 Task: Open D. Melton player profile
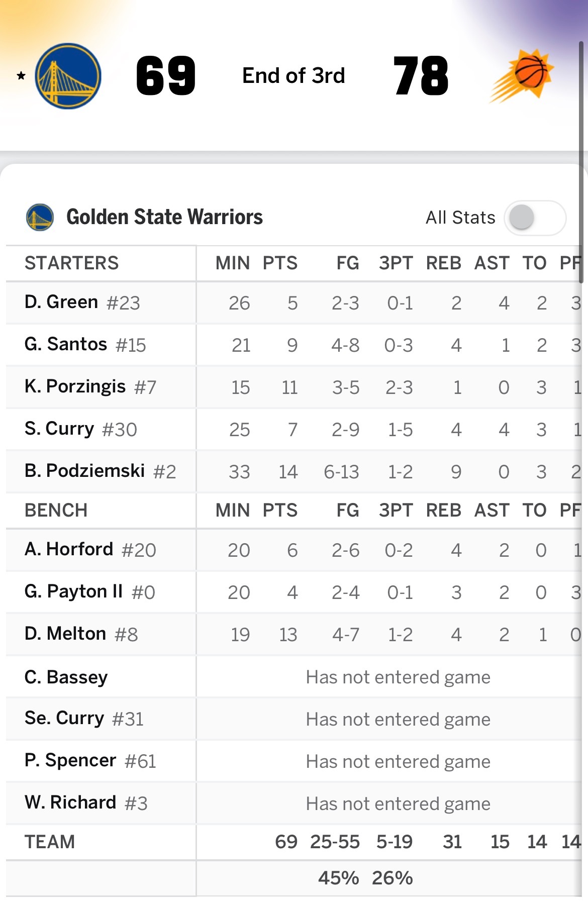pos(66,634)
